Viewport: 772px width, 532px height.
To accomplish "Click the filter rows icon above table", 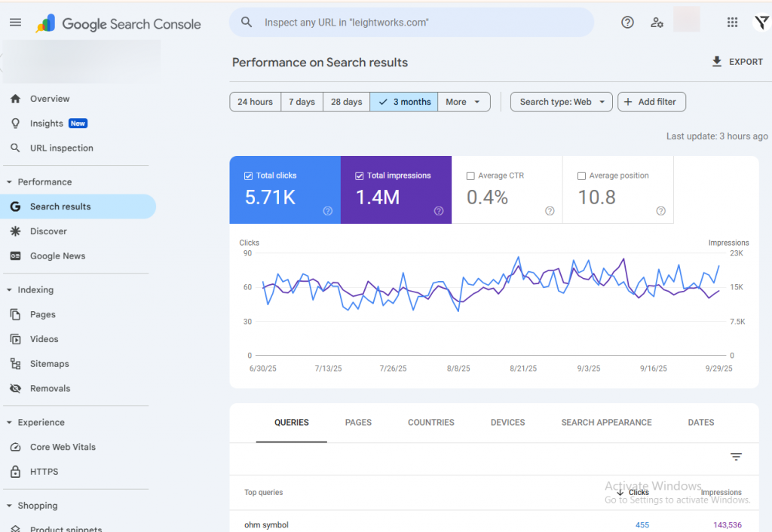I will [736, 457].
